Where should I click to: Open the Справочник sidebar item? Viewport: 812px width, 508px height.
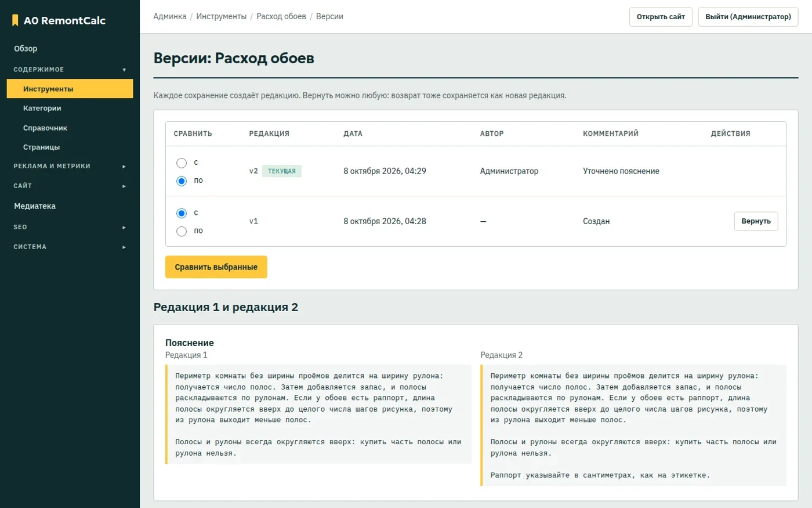coord(70,128)
